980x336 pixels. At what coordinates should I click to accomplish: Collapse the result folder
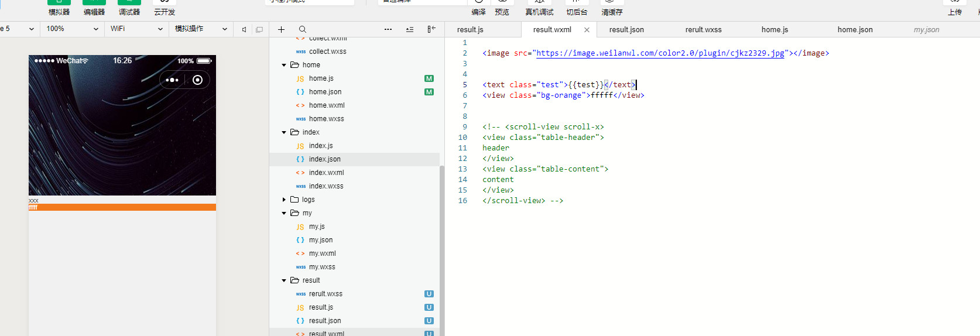click(284, 280)
